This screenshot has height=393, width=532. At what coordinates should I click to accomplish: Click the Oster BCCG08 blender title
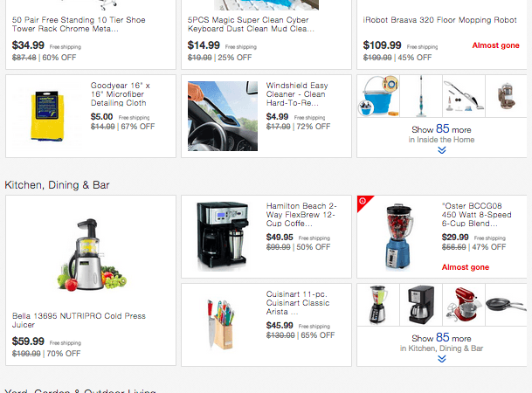coord(476,215)
